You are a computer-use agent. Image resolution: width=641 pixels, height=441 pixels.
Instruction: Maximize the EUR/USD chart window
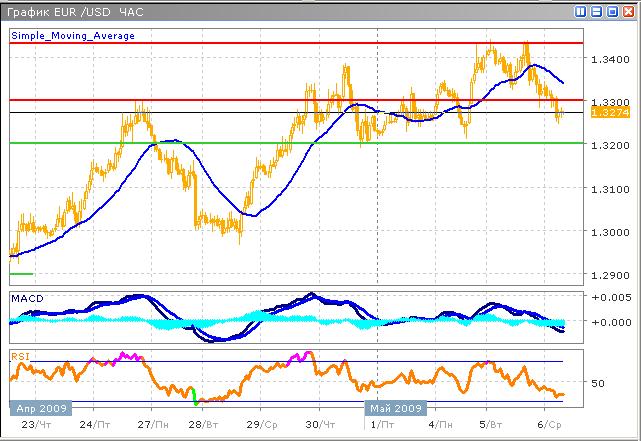pos(612,11)
